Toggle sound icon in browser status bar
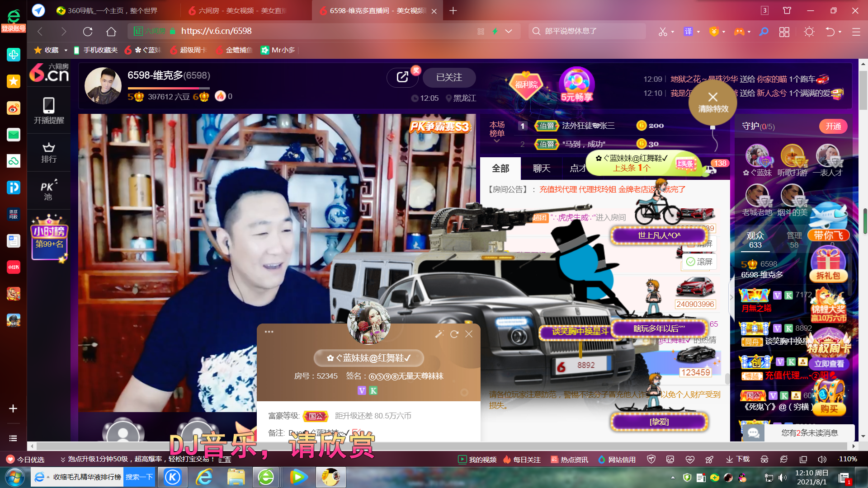This screenshot has height=488, width=868. (822, 460)
